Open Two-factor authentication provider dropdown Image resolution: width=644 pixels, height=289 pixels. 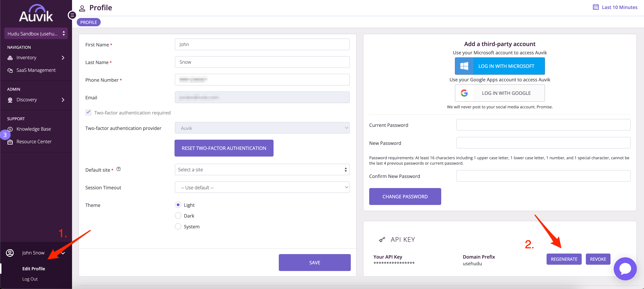262,128
